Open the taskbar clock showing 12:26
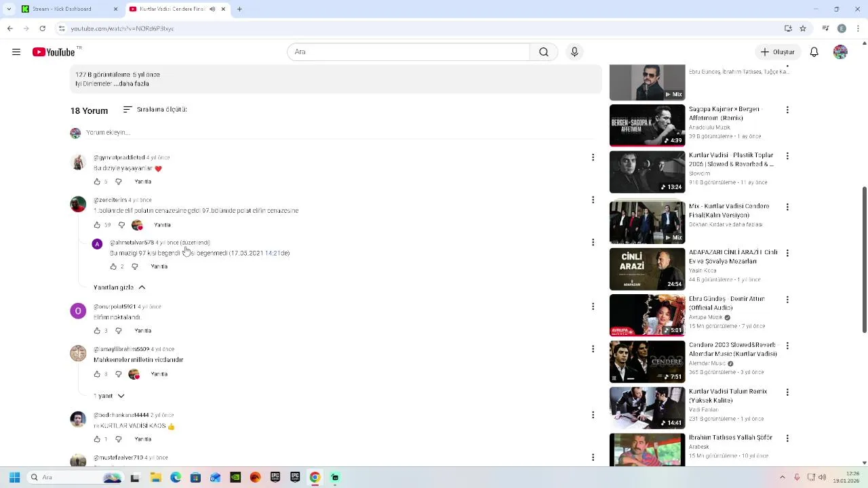 coord(848,477)
